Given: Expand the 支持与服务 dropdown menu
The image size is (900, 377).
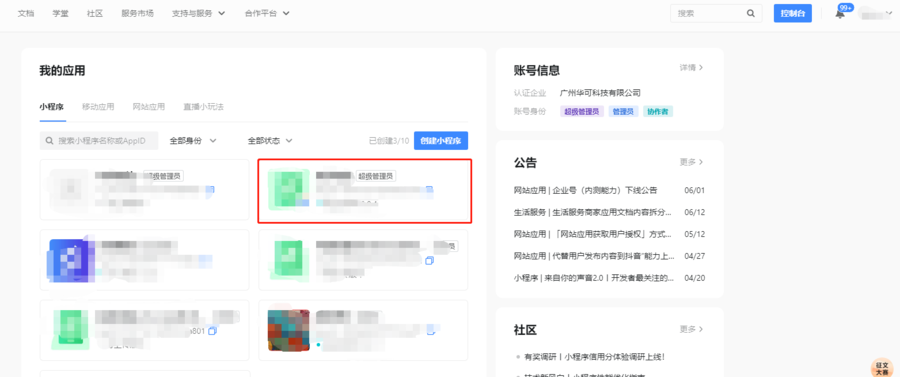Looking at the screenshot, I should (x=199, y=13).
